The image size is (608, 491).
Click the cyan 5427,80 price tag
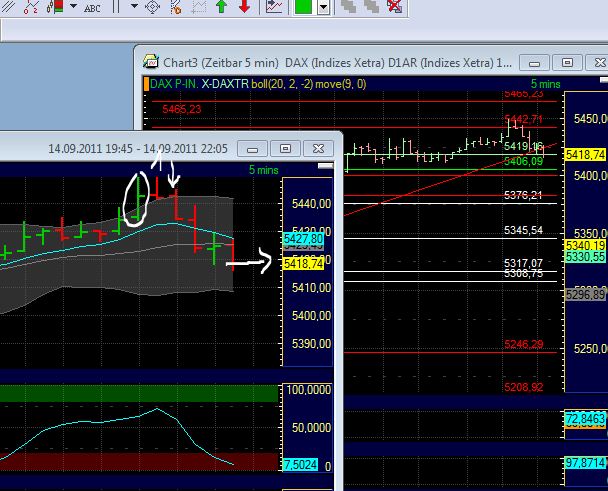coord(303,239)
